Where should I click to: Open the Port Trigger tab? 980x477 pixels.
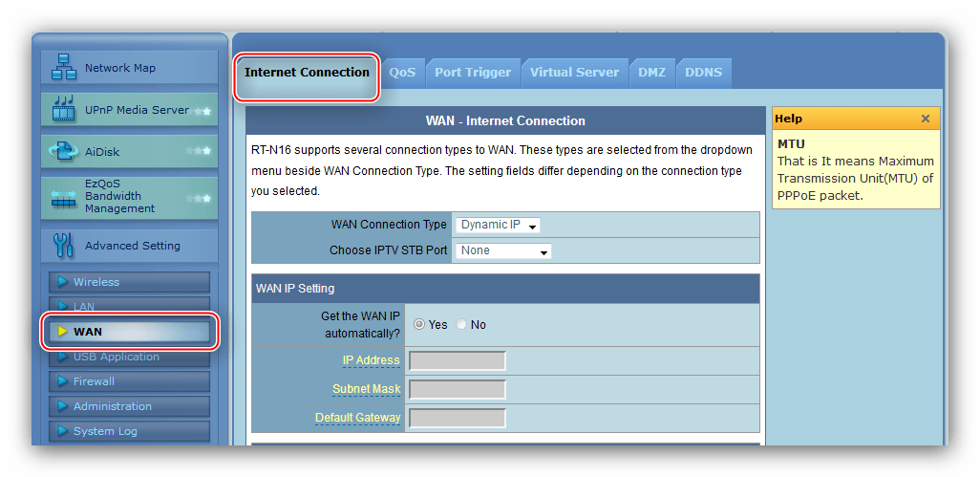point(473,73)
